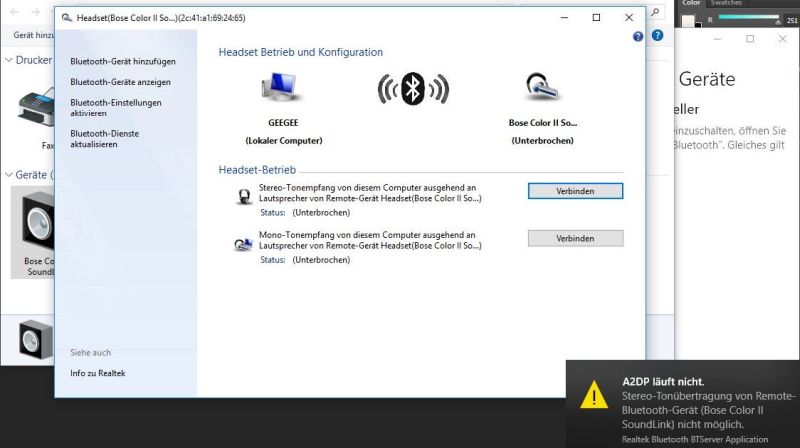Click the Headset-Betrieb section heading
The width and height of the screenshot is (800, 448).
pos(257,170)
